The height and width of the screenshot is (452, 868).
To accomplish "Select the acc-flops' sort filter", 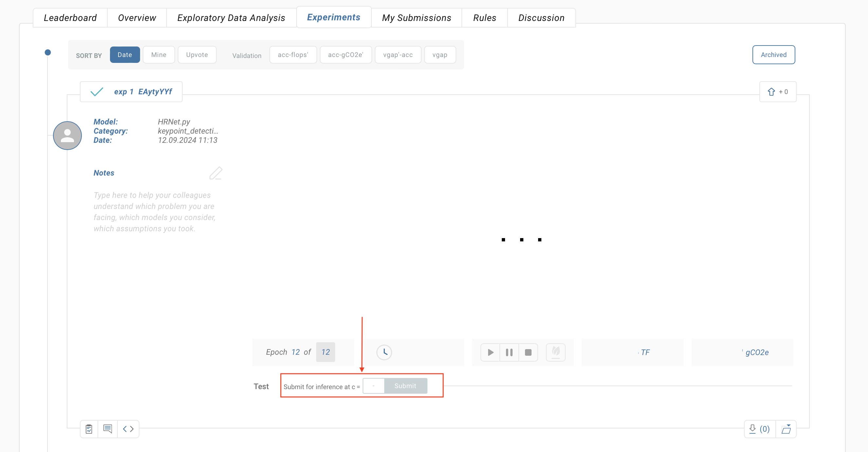I will click(x=293, y=55).
